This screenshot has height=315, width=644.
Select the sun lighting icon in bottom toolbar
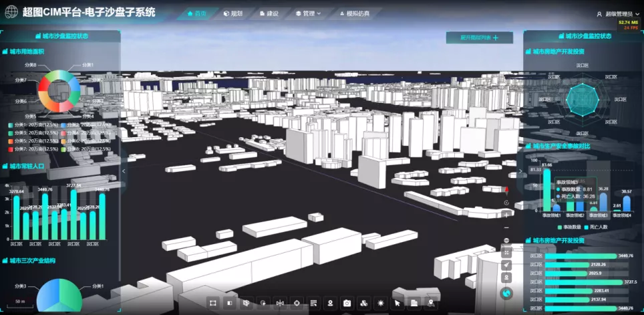pos(380,304)
